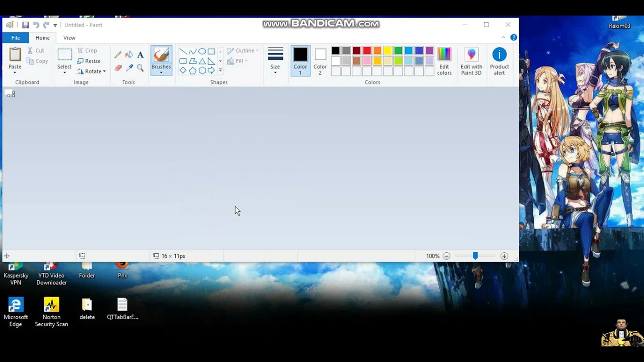Image resolution: width=644 pixels, height=362 pixels.
Task: Choose the Rectangle shape
Action: point(211,51)
